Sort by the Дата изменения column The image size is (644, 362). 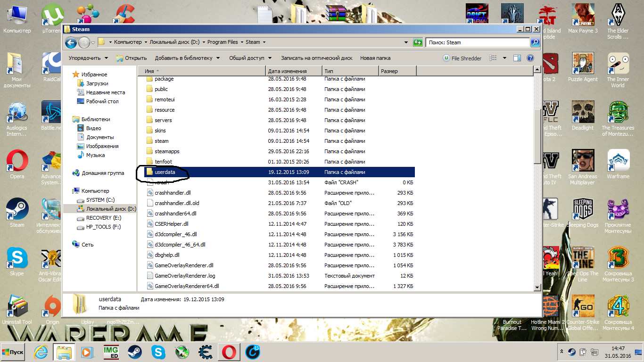[x=294, y=71]
